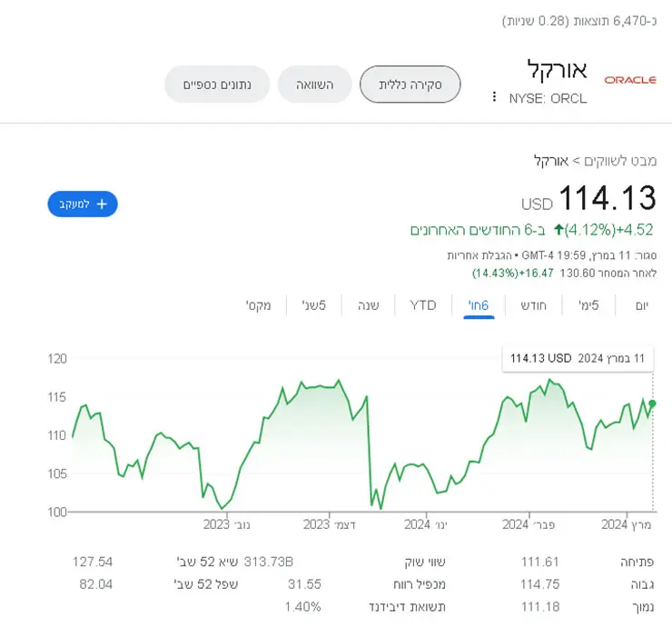Switch chart range to חודש
This screenshot has width=672, height=628.
click(x=534, y=305)
